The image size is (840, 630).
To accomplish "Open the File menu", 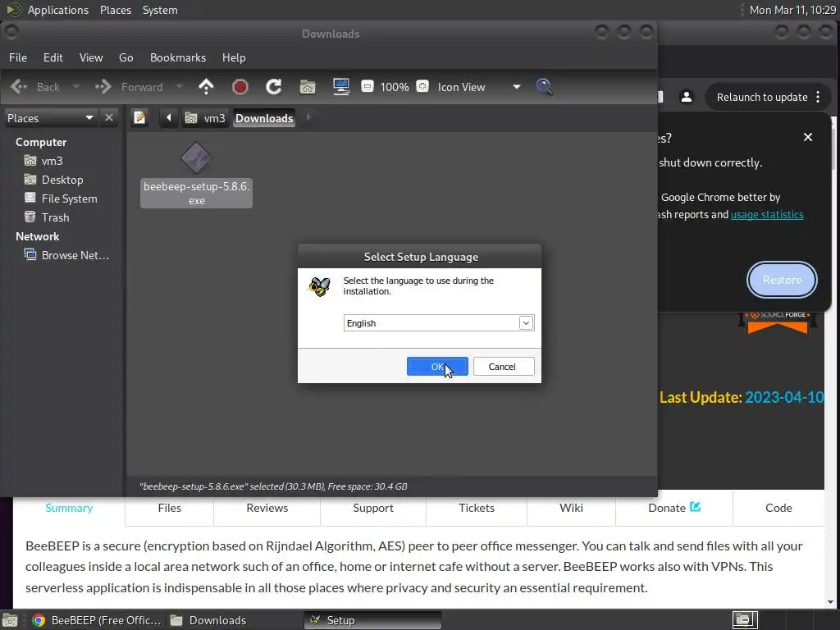I will (18, 57).
